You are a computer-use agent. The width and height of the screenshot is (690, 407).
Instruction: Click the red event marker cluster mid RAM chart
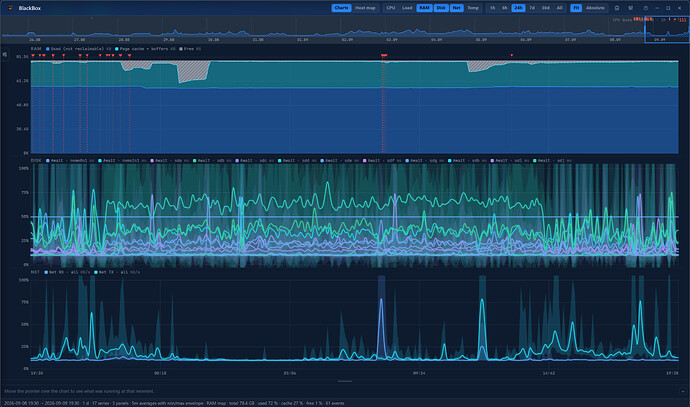384,55
